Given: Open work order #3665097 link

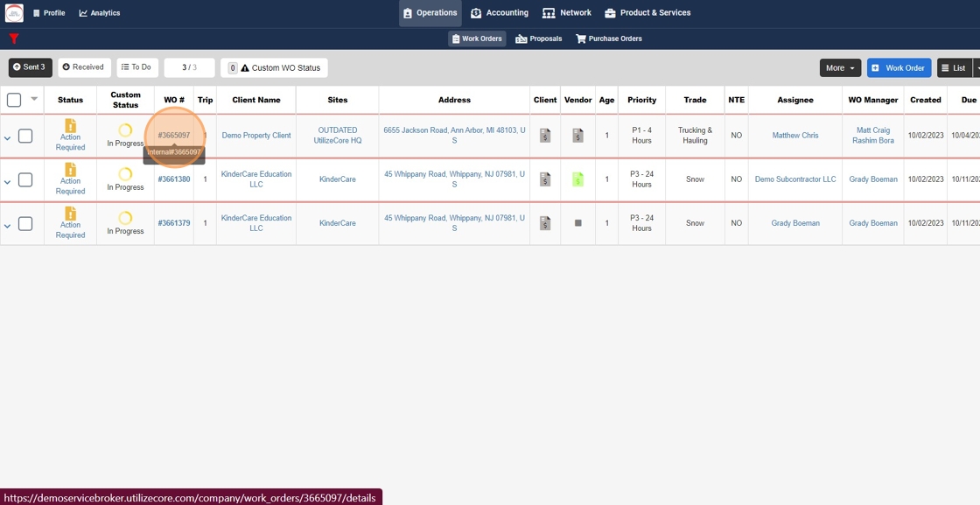Looking at the screenshot, I should pyautogui.click(x=174, y=135).
